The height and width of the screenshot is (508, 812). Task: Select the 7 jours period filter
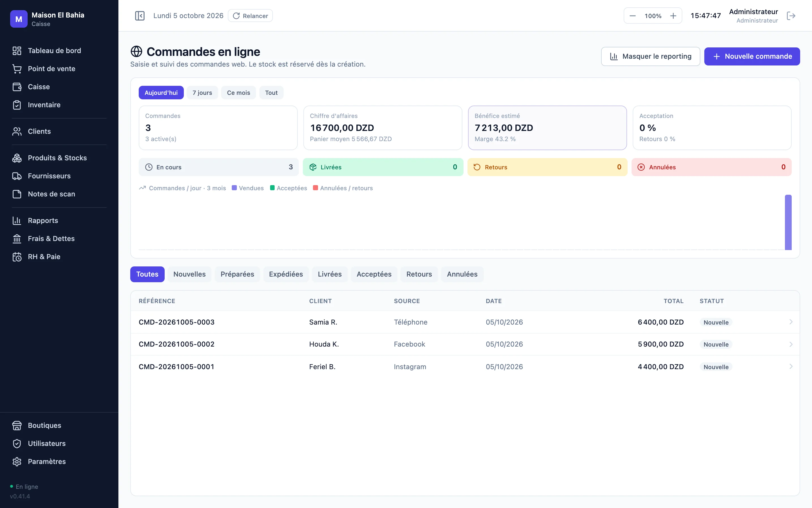pyautogui.click(x=202, y=93)
